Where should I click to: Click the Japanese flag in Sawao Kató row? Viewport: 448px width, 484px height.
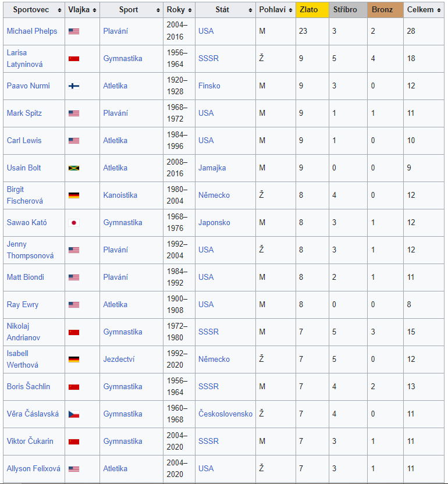pyautogui.click(x=74, y=223)
